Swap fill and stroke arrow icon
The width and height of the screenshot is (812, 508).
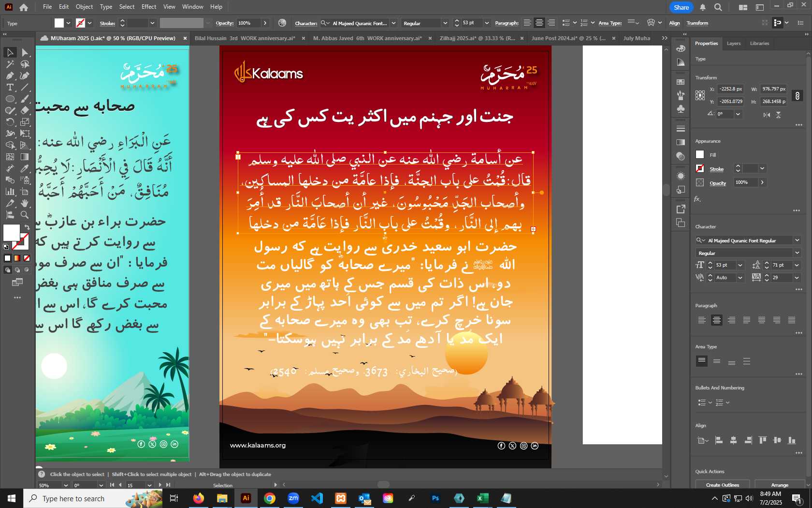pos(27,227)
